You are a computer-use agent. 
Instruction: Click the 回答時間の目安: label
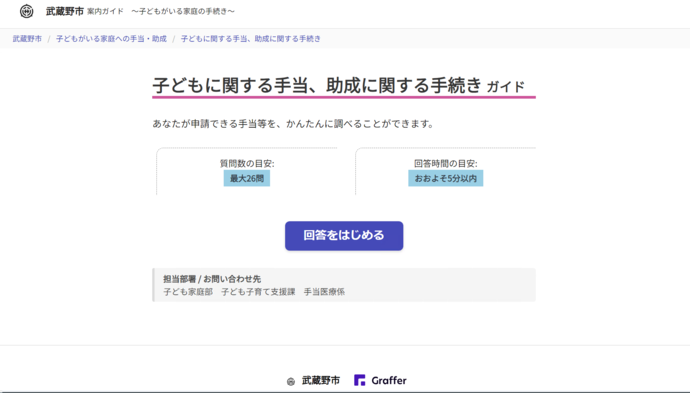coord(445,163)
